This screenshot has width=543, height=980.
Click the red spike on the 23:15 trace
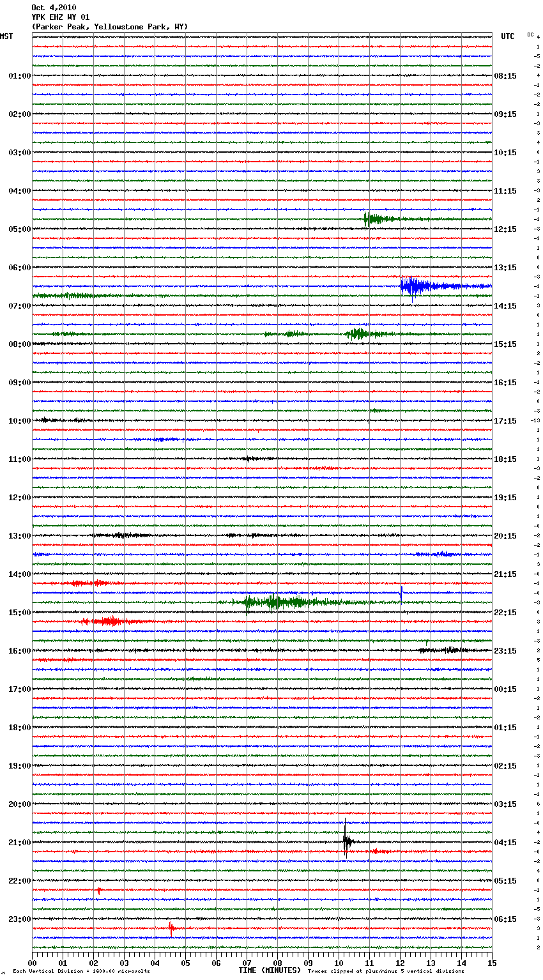171,929
